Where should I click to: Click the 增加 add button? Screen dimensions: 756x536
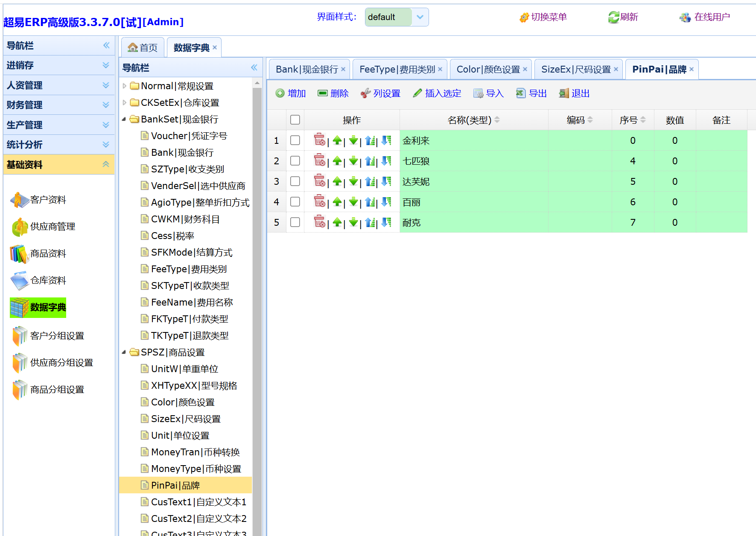tap(291, 93)
